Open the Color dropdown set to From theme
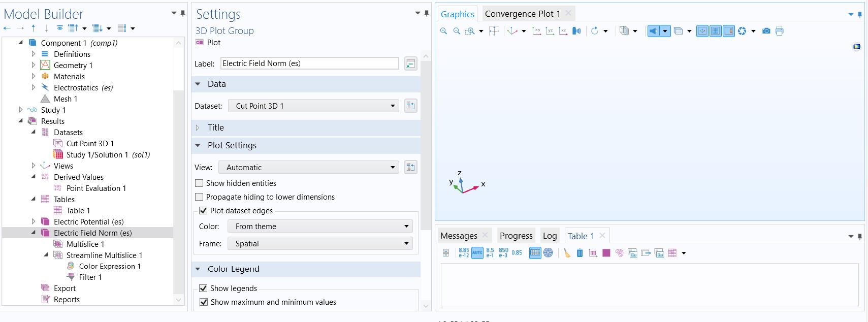The width and height of the screenshot is (868, 322). 320,227
